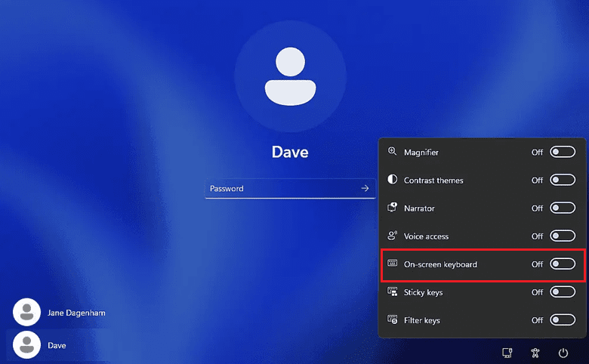This screenshot has height=364, width=589.
Task: Turn on the Contrast themes toggle
Action: pos(563,180)
